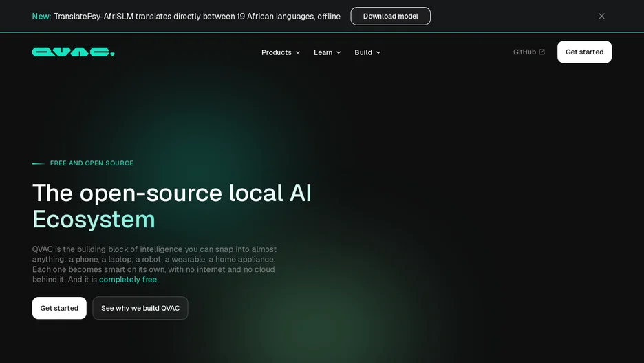The width and height of the screenshot is (644, 363).
Task: Open the Products dropdown menu
Action: click(281, 52)
